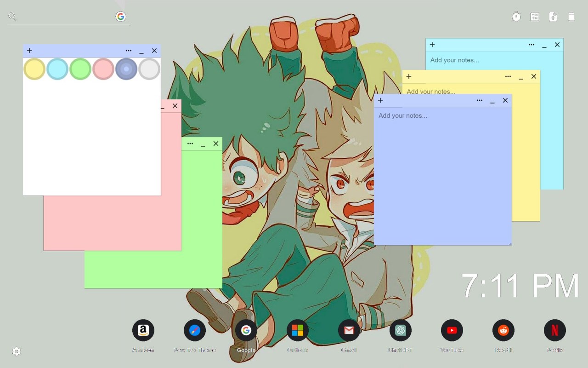Visit the Reddit shortcut
This screenshot has height=368, width=588.
(503, 330)
